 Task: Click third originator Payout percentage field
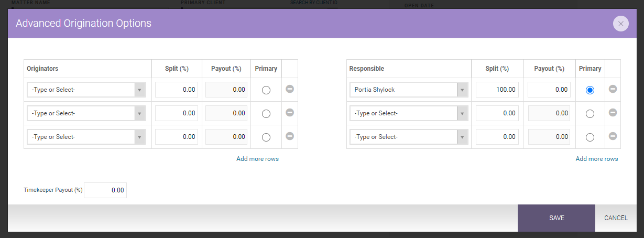point(226,137)
